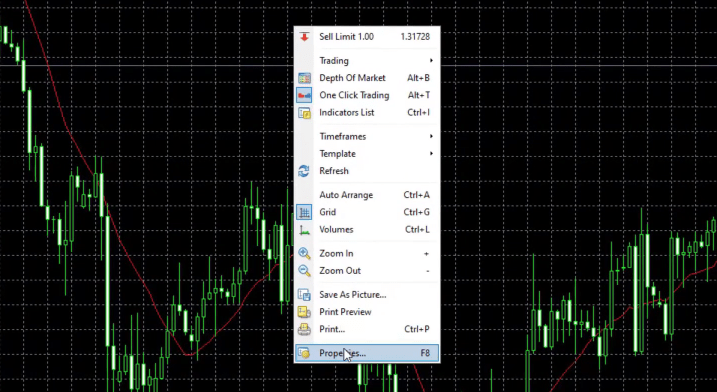This screenshot has height=392, width=717.
Task: Open Depth Of Market entry
Action: tap(367, 78)
